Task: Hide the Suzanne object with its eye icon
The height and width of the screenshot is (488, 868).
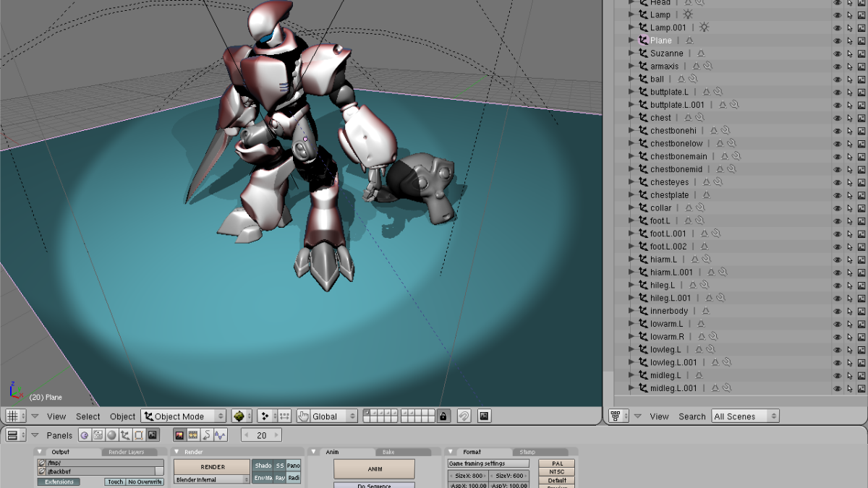Action: (x=837, y=53)
